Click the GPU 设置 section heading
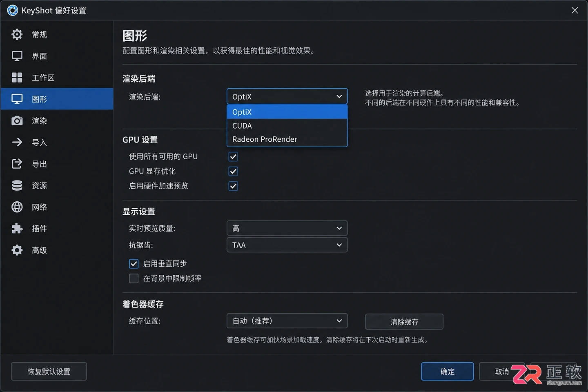 [x=140, y=140]
